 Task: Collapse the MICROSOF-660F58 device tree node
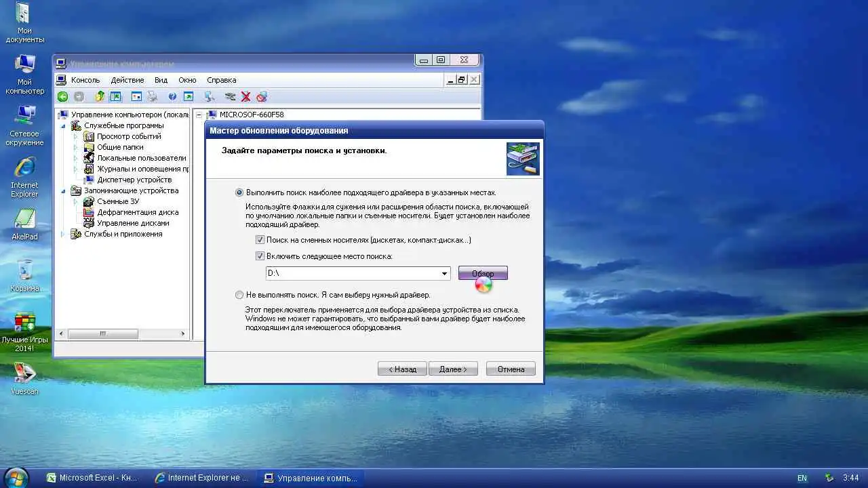point(199,115)
